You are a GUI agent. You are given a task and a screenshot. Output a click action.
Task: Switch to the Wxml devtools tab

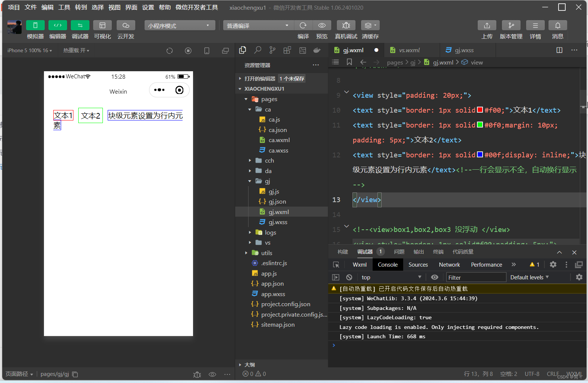pyautogui.click(x=360, y=264)
